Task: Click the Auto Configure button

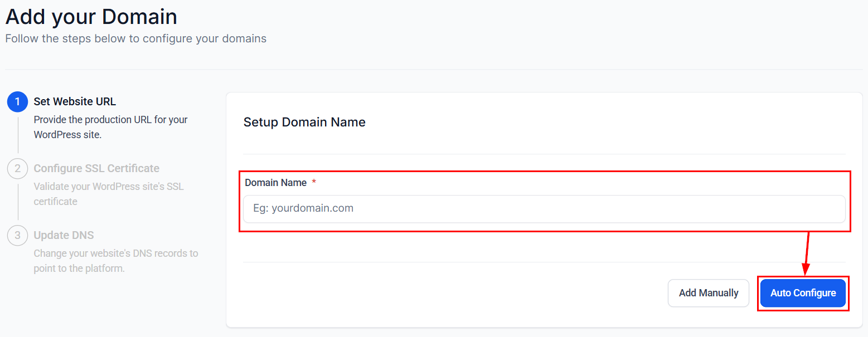Action: (x=803, y=293)
